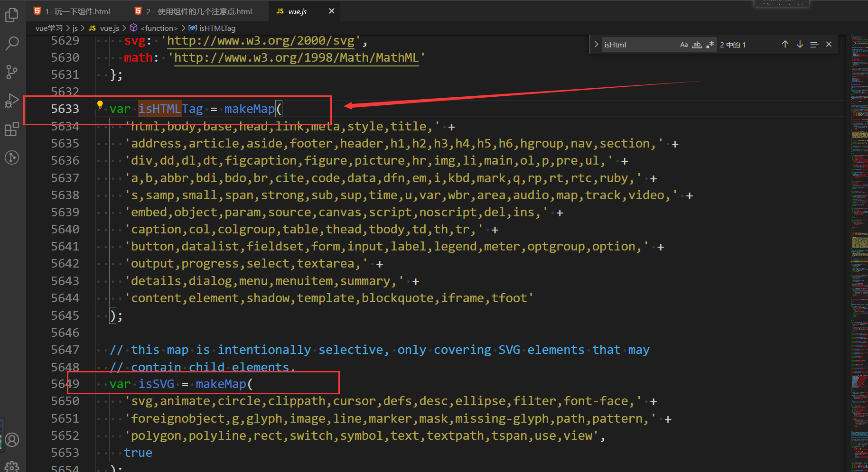Follow the w3.org 1998/Math/MathML URL link
Screen dimensions: 868x472
tap(297, 58)
